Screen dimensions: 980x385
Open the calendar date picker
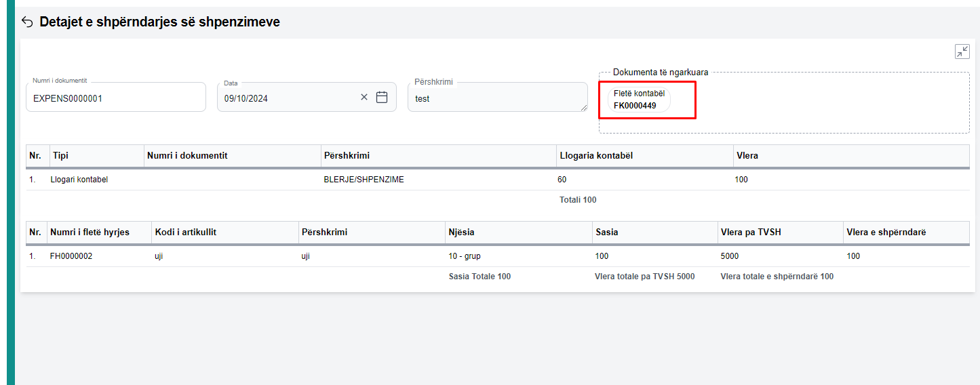pyautogui.click(x=382, y=97)
